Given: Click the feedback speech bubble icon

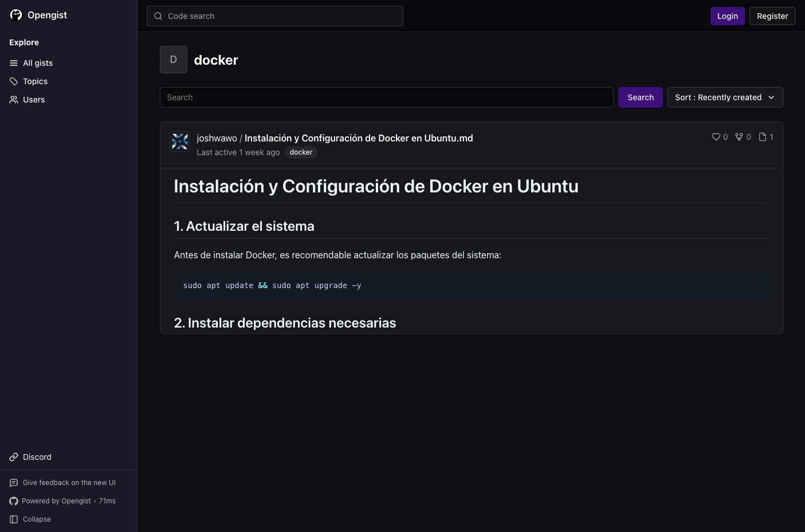Looking at the screenshot, I should tap(14, 483).
